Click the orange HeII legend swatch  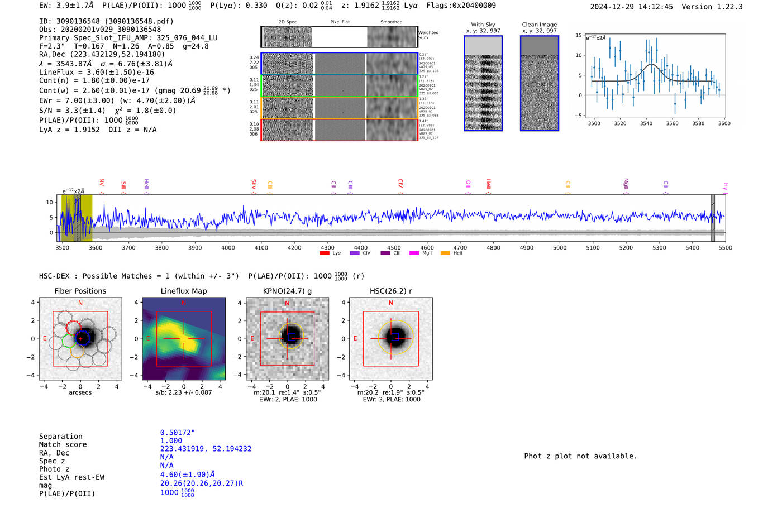(x=445, y=253)
